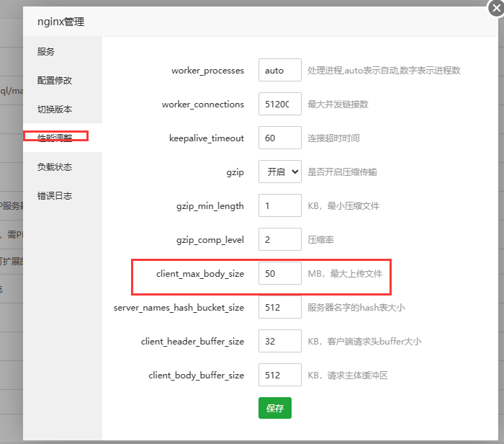Focus the server_names_hash_bucket_size input field
The image size is (504, 444).
click(280, 307)
